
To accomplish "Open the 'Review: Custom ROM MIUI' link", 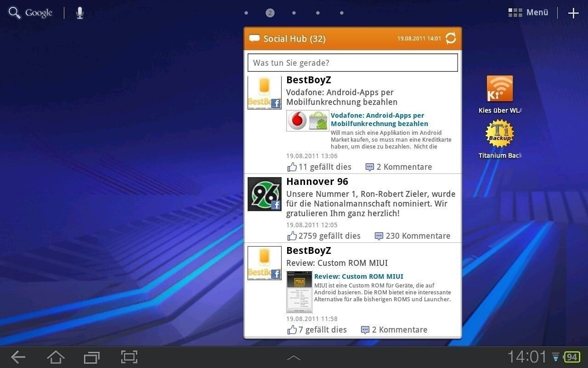I will pos(359,276).
